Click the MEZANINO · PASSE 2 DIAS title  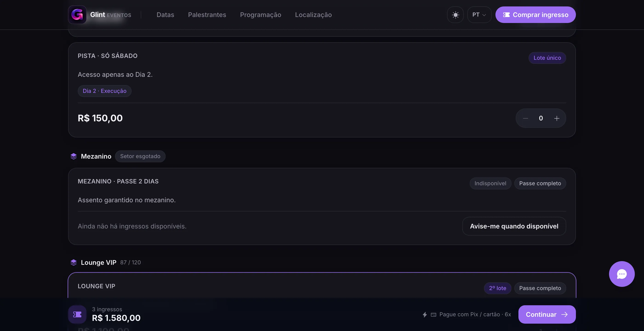118,181
